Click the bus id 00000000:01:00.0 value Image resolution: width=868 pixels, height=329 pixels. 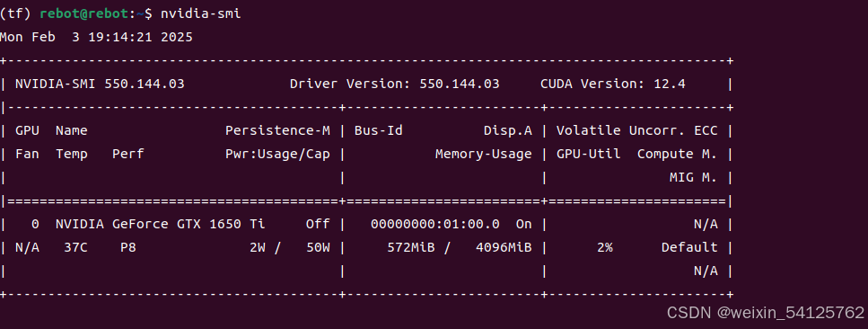[x=435, y=224]
